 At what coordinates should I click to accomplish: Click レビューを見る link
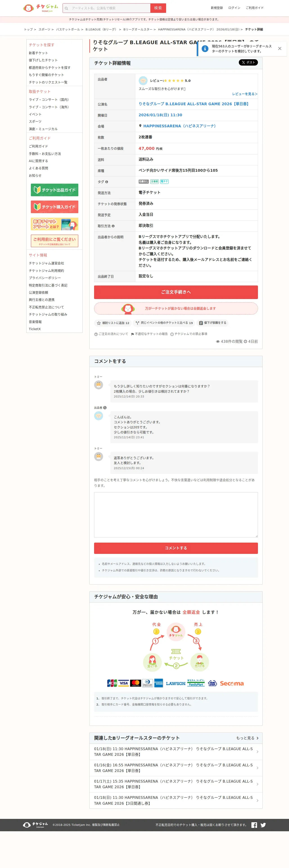pyautogui.click(x=245, y=94)
